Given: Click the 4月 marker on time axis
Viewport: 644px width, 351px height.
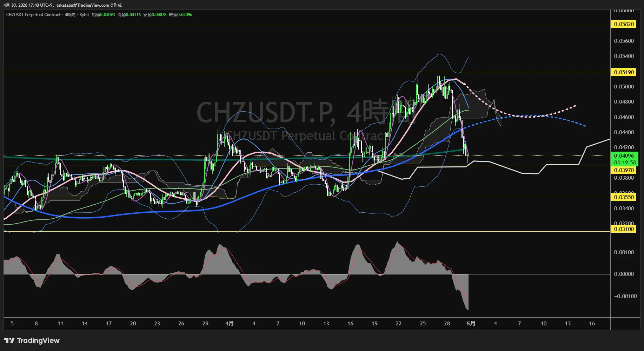Looking at the screenshot, I should [229, 324].
